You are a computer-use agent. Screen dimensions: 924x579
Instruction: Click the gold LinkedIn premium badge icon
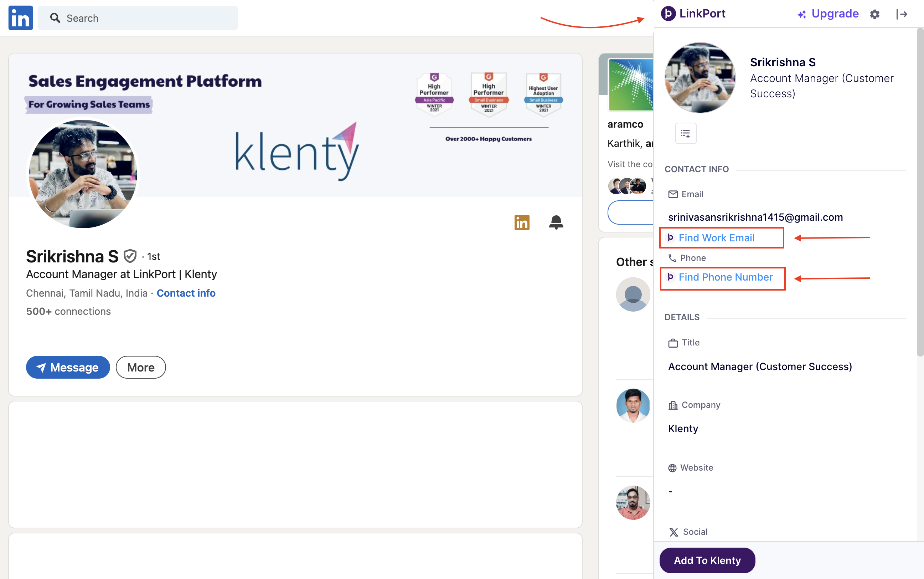coord(522,222)
